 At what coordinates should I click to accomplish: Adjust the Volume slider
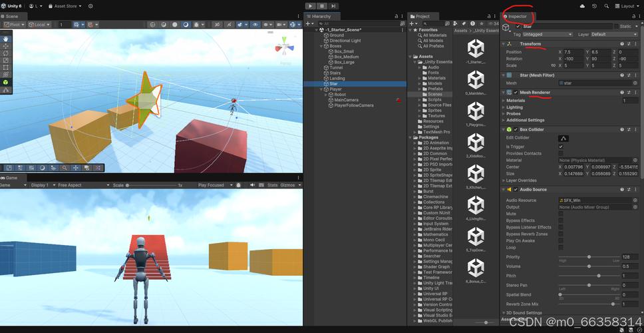[589, 266]
